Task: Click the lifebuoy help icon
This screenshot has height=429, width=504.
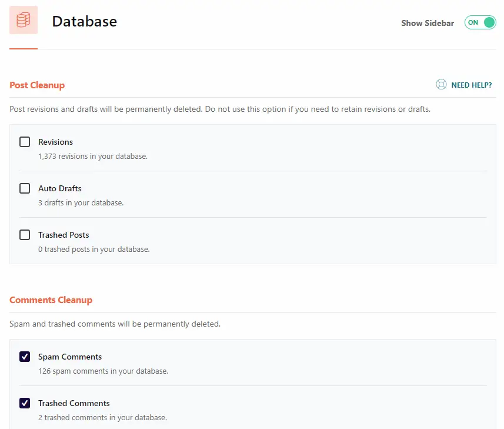Action: click(x=441, y=85)
